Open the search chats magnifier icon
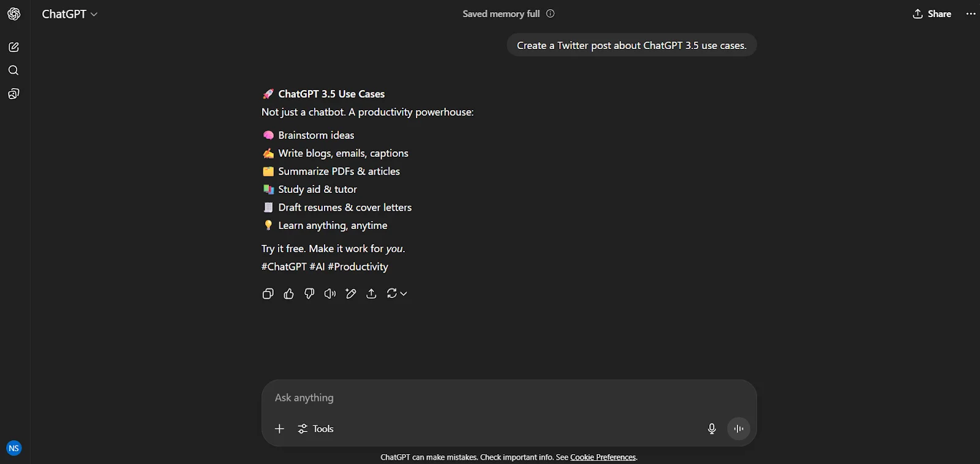 (x=13, y=70)
